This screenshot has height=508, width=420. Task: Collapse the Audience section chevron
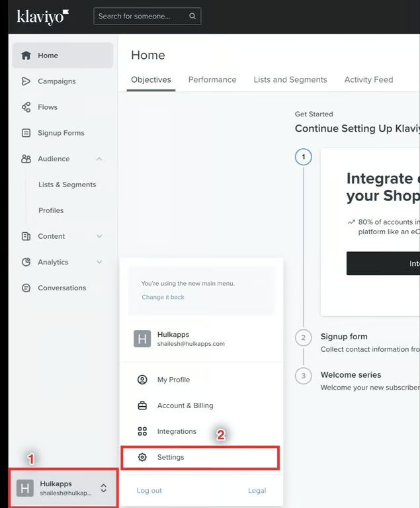tap(99, 159)
